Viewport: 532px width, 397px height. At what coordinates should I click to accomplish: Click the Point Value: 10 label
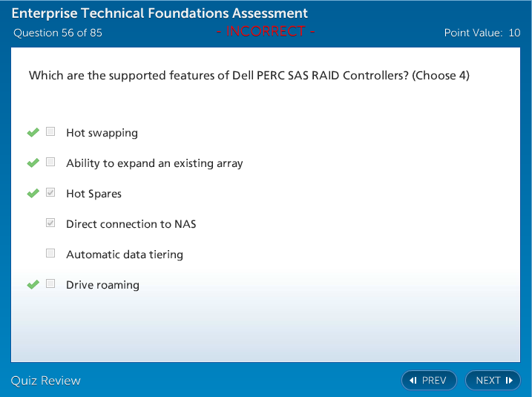coord(482,33)
